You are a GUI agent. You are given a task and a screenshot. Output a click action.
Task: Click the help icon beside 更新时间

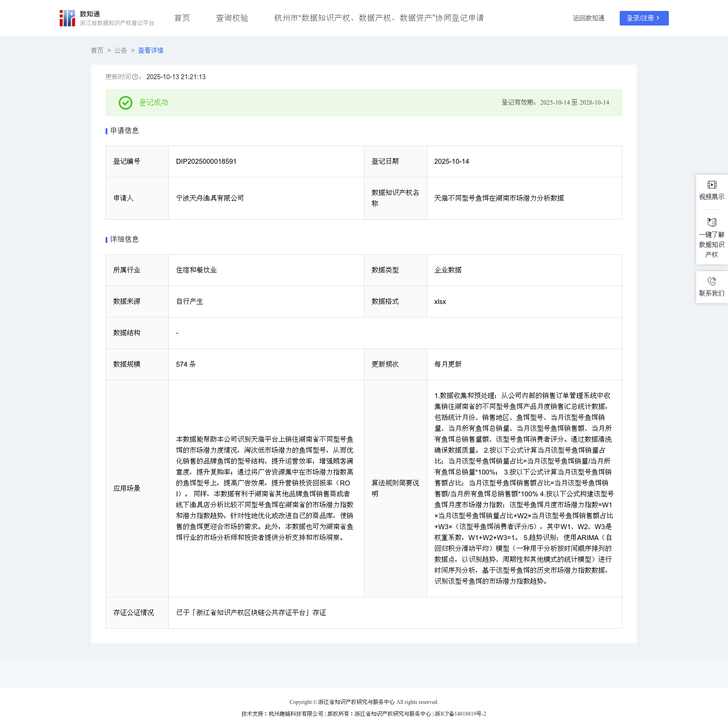click(x=135, y=77)
